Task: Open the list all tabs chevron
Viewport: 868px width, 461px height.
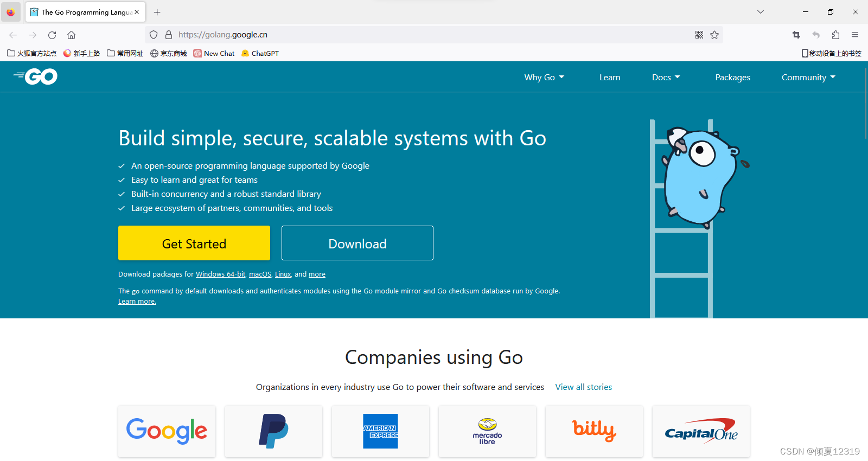Action: click(x=761, y=12)
